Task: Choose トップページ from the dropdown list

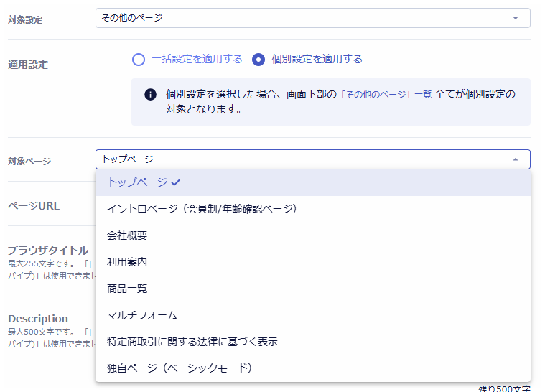Action: click(137, 182)
